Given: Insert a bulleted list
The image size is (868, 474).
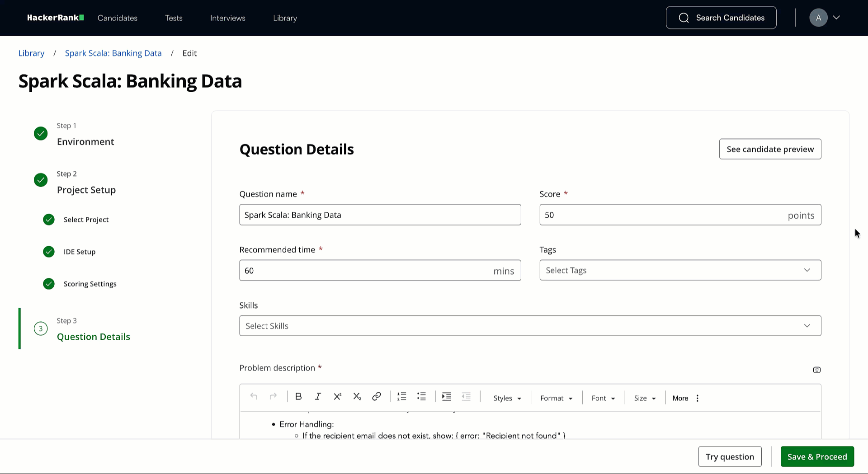Looking at the screenshot, I should pyautogui.click(x=421, y=397).
